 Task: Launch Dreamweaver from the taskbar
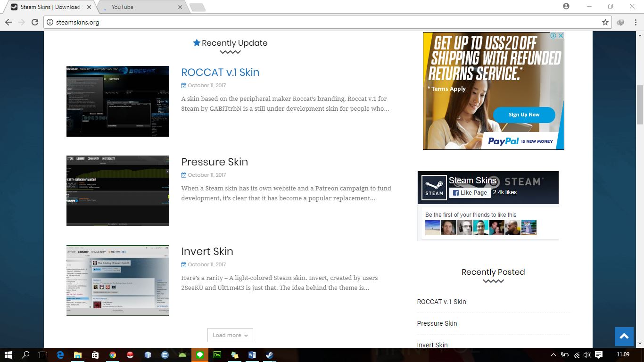[x=217, y=355]
